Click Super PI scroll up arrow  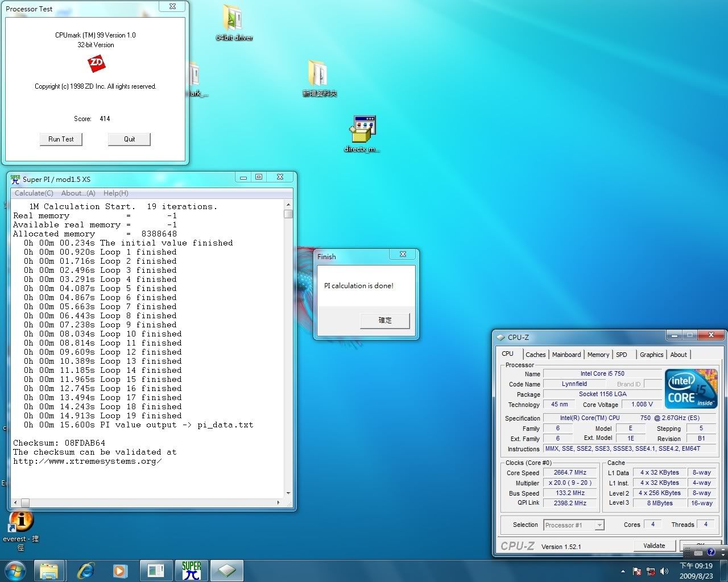click(x=288, y=205)
